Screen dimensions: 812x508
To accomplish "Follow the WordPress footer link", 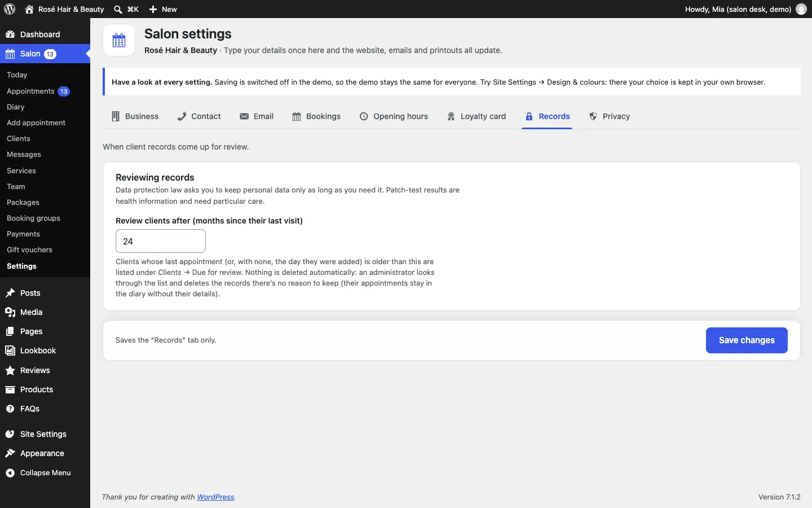I will [x=215, y=497].
